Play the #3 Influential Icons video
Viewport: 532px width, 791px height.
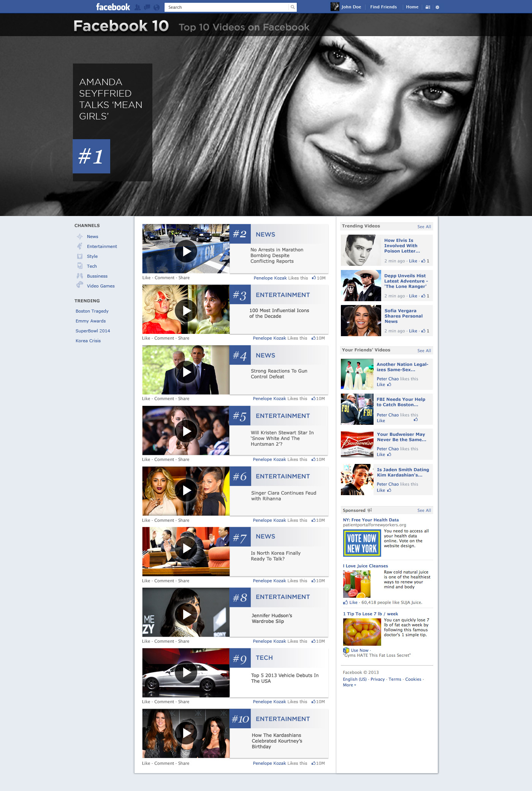(186, 311)
